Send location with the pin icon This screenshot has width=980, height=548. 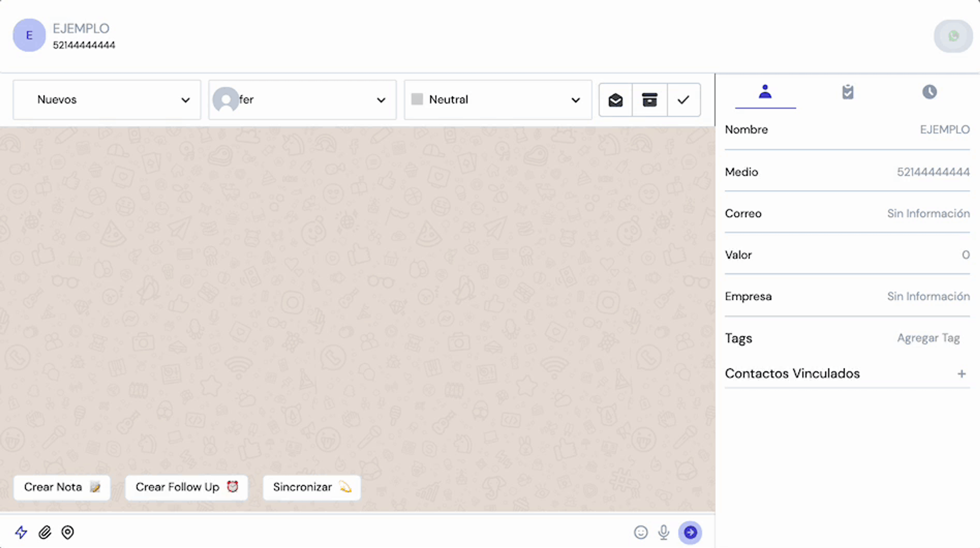pyautogui.click(x=68, y=532)
